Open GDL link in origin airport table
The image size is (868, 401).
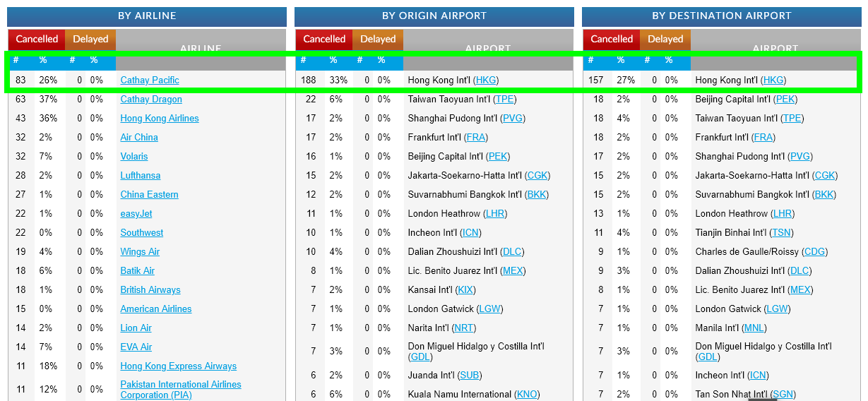421,357
